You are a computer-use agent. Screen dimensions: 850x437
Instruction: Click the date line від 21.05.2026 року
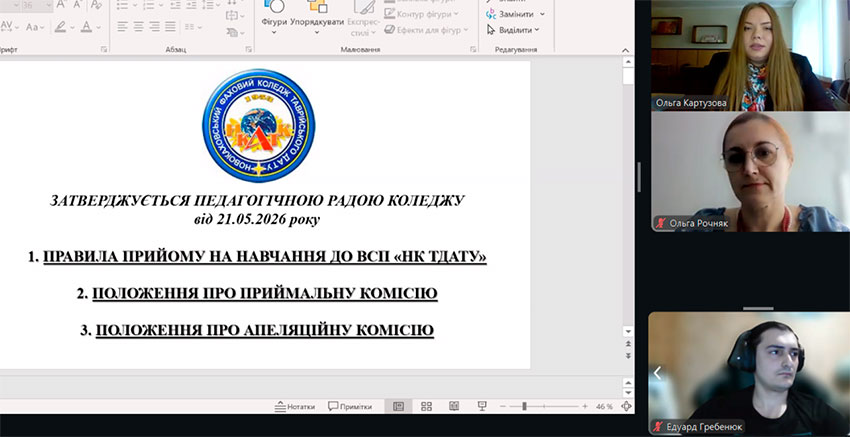(257, 220)
